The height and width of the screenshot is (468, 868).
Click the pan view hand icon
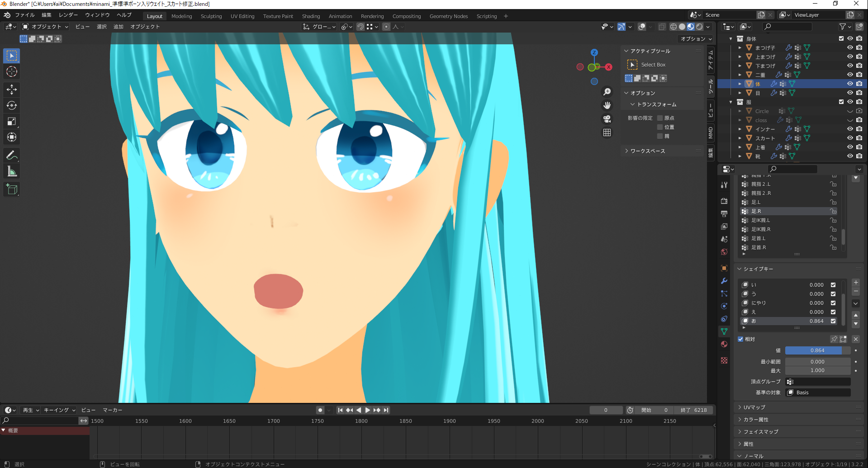point(607,105)
